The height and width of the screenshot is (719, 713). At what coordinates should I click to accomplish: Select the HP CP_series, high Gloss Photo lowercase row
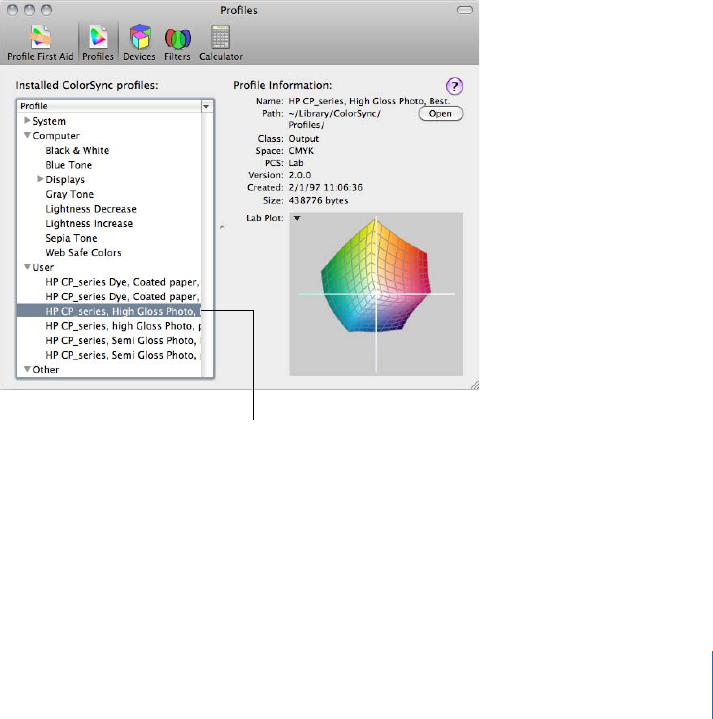pyautogui.click(x=109, y=326)
